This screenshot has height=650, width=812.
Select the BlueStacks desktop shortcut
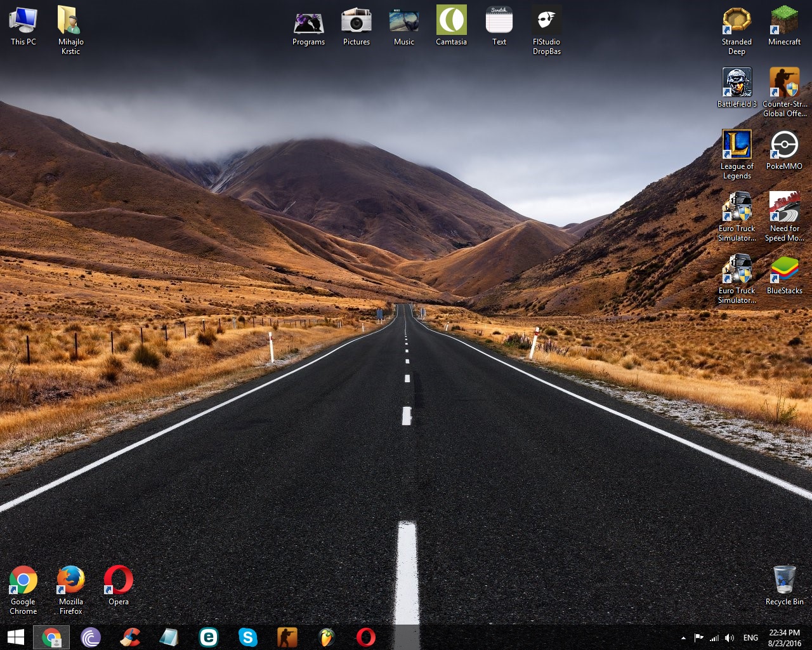785,274
